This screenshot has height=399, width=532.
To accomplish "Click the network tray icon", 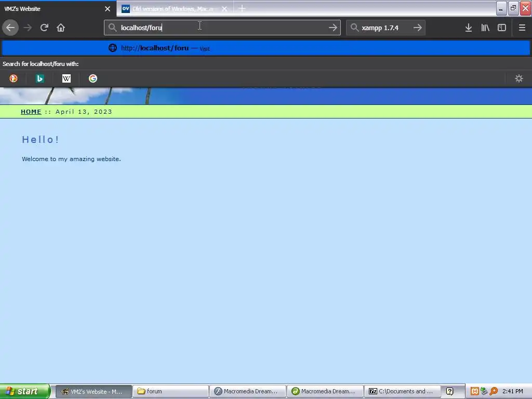I will tap(484, 391).
